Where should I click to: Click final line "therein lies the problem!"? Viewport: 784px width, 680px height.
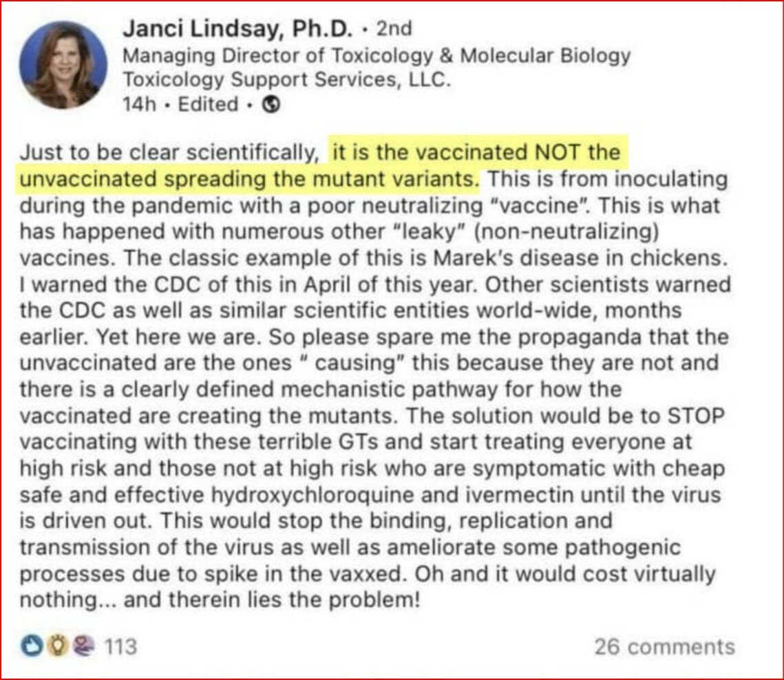coord(295,599)
